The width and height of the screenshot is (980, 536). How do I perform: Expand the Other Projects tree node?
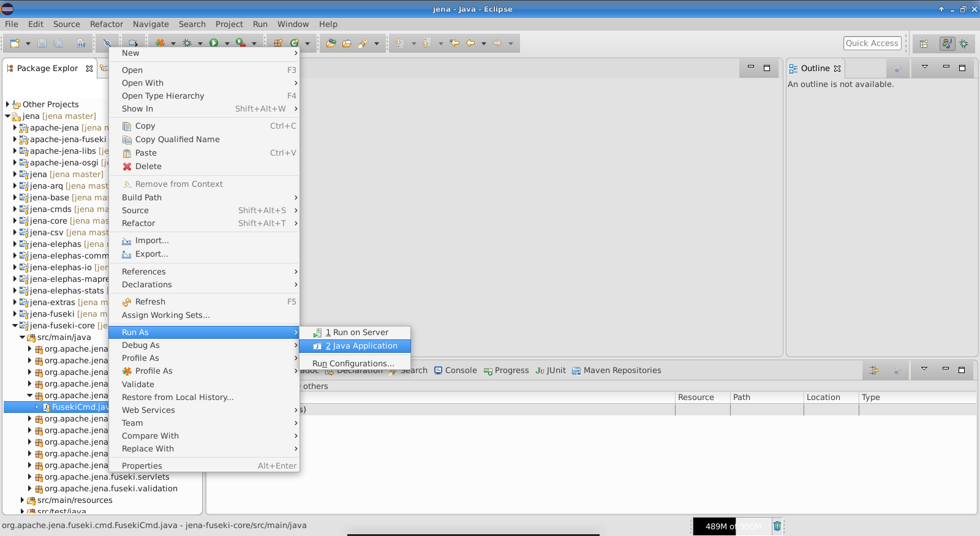[x=7, y=105]
